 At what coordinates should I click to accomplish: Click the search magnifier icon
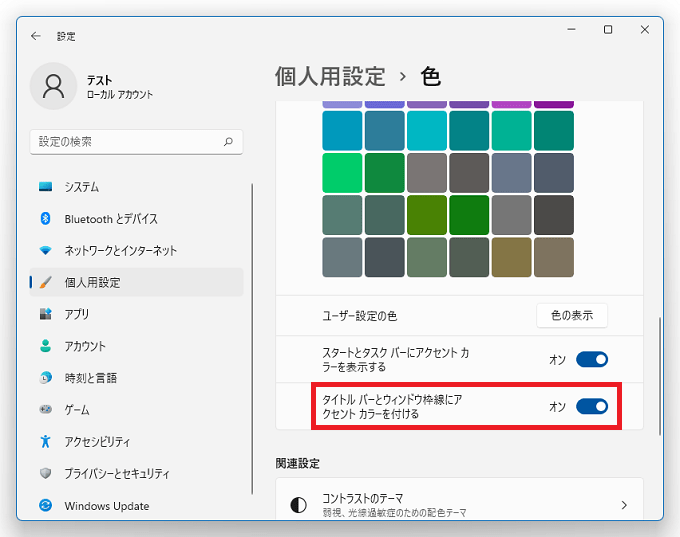pyautogui.click(x=228, y=141)
